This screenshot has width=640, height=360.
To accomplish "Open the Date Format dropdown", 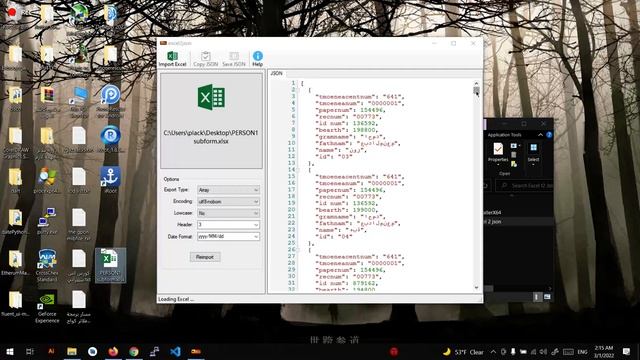I will [228, 236].
